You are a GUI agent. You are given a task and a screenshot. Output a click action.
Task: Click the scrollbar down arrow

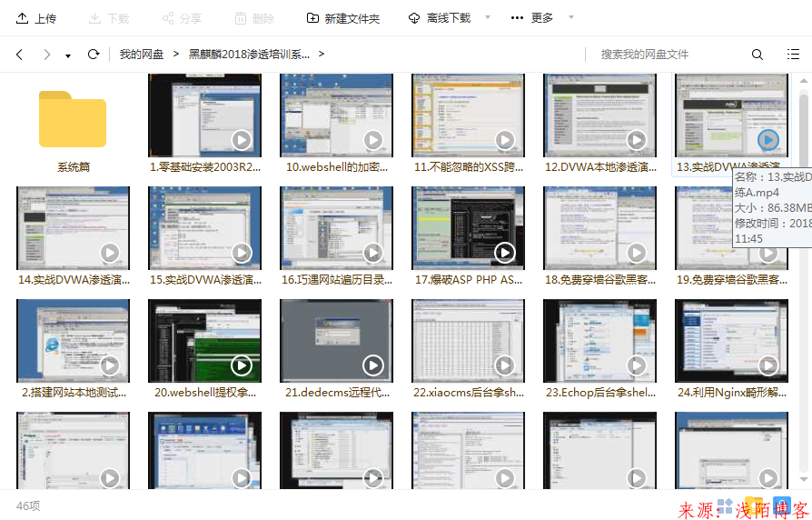click(x=803, y=480)
